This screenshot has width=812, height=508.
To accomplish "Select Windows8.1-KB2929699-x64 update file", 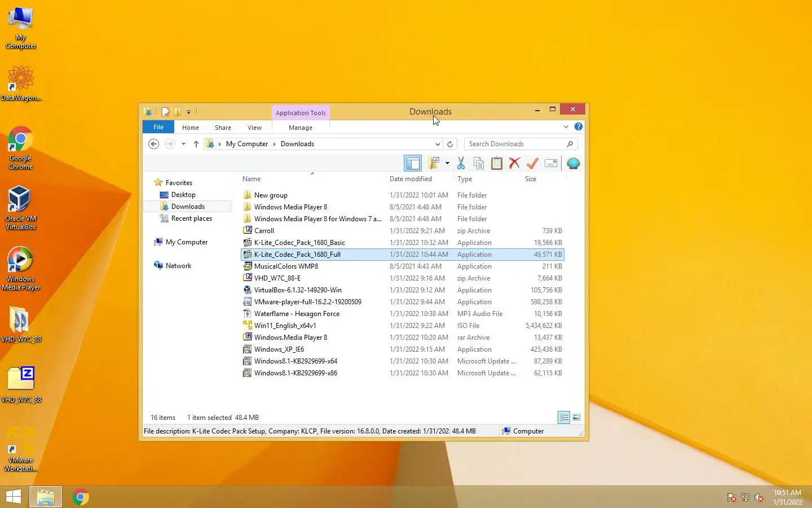I will tap(295, 361).
